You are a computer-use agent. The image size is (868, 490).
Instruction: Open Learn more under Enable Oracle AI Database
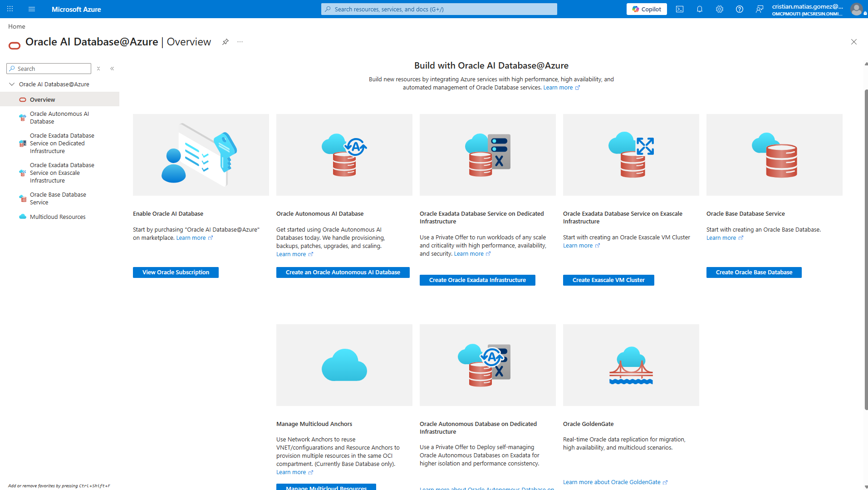pos(195,238)
